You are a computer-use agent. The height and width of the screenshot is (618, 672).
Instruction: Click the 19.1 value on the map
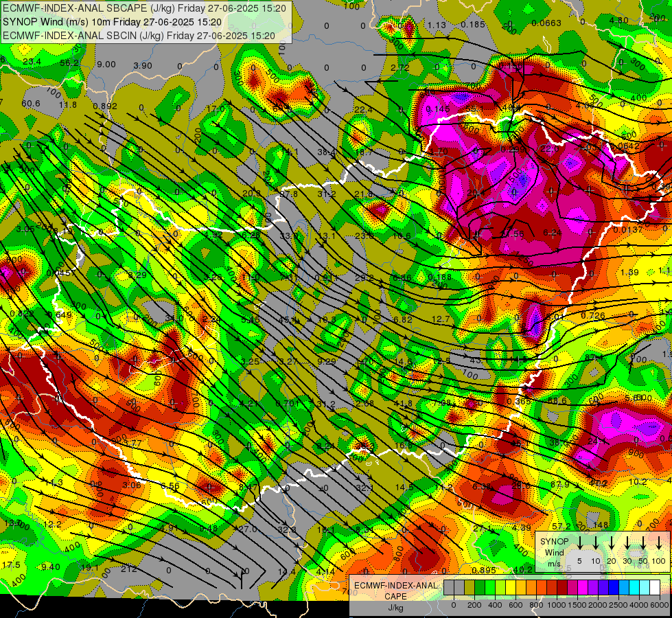pyautogui.click(x=89, y=568)
